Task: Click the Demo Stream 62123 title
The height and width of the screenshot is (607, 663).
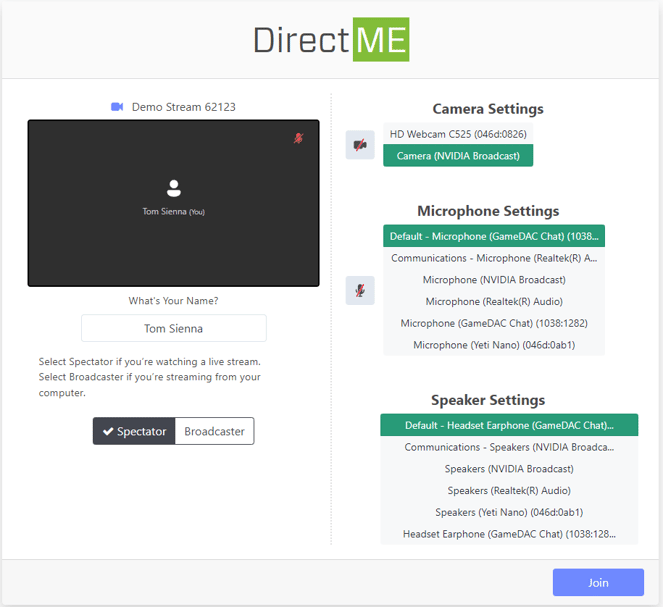Action: coord(184,107)
